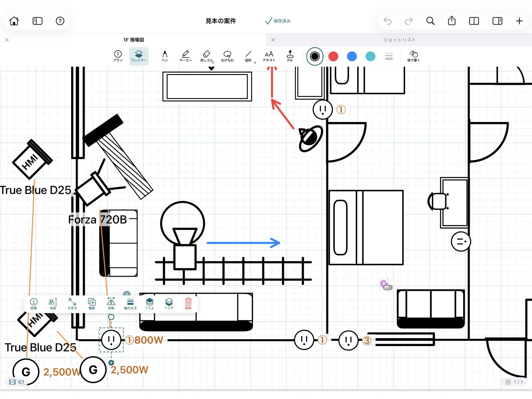Toggle the left sidebar panel icon
This screenshot has height=399, width=532.
tap(38, 21)
